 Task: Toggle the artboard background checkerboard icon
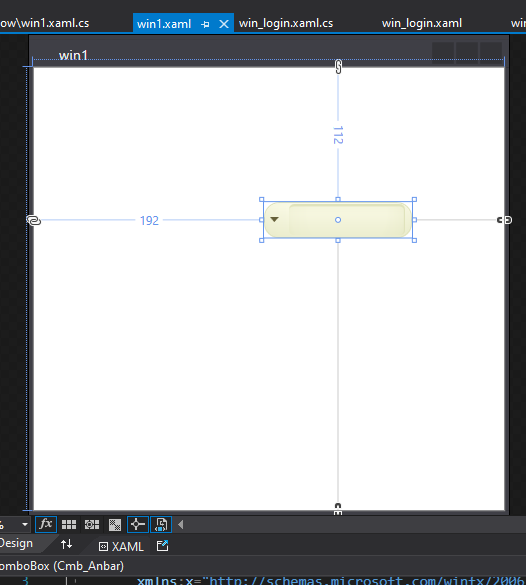click(x=115, y=525)
